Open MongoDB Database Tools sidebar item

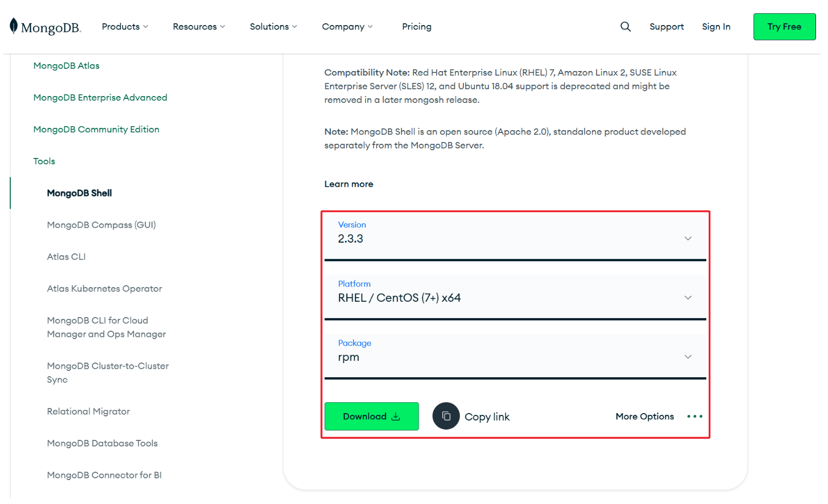coord(102,443)
